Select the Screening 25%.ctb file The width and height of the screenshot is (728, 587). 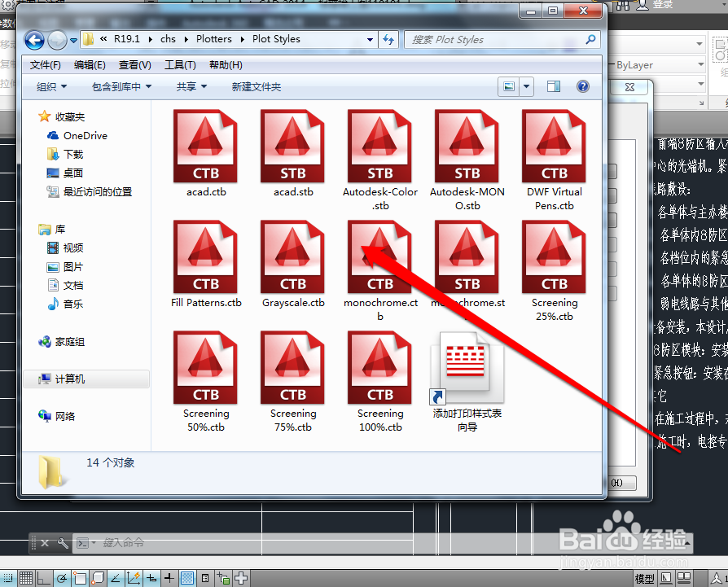554,271
